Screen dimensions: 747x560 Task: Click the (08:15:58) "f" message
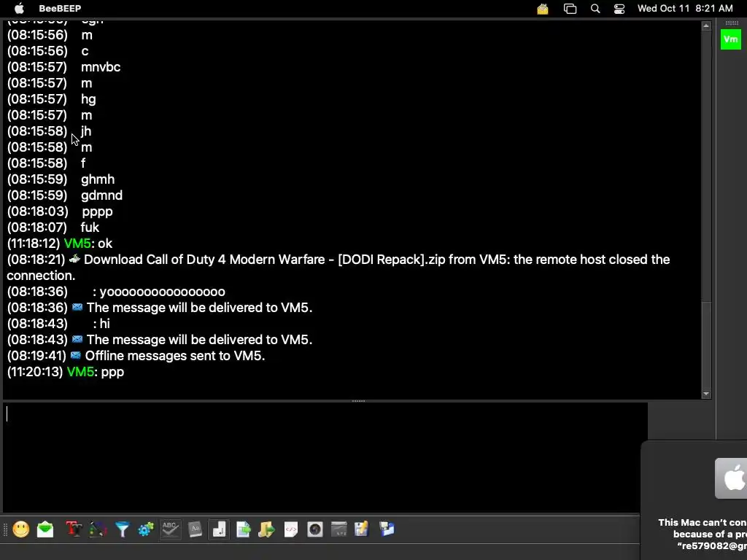(83, 163)
